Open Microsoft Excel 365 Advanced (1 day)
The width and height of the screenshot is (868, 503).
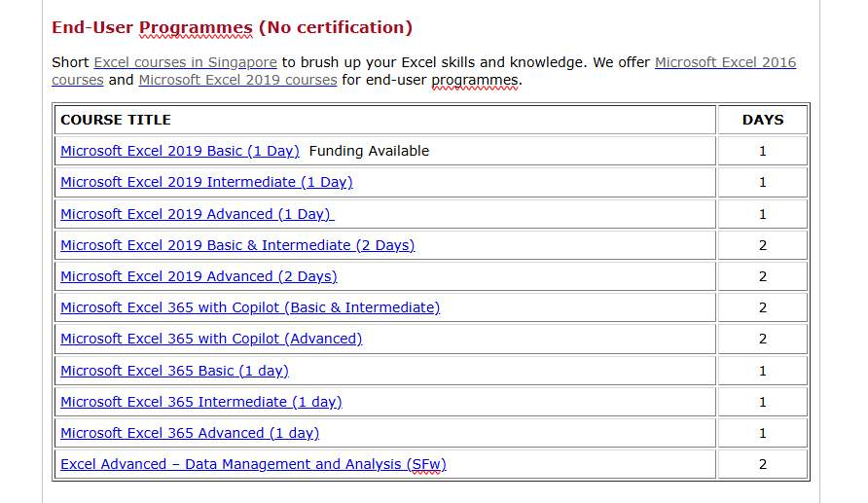190,433
